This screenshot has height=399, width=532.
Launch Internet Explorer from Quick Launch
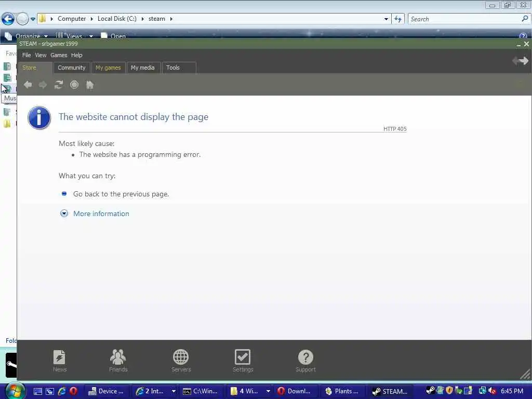(x=62, y=391)
